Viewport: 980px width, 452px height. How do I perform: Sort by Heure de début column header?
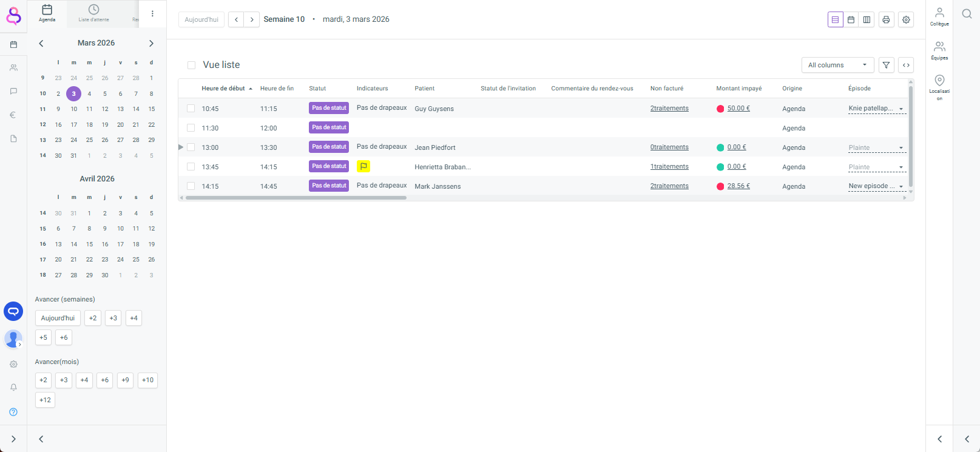point(223,89)
